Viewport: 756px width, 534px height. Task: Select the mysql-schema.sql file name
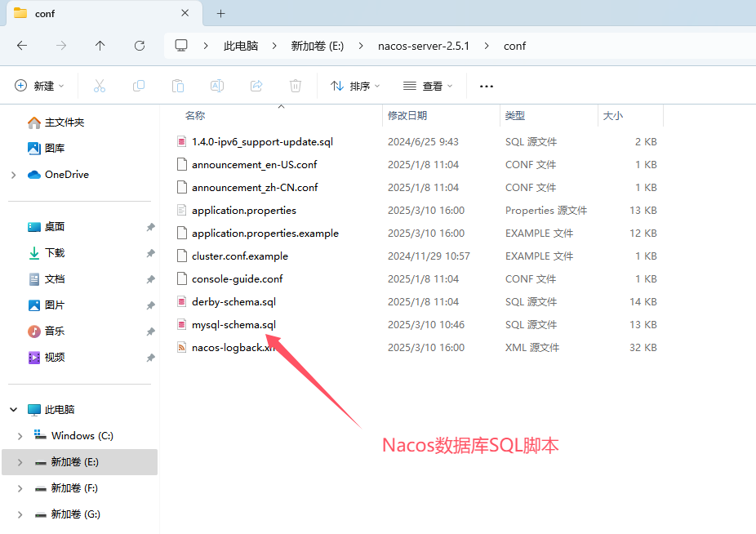[x=233, y=325]
